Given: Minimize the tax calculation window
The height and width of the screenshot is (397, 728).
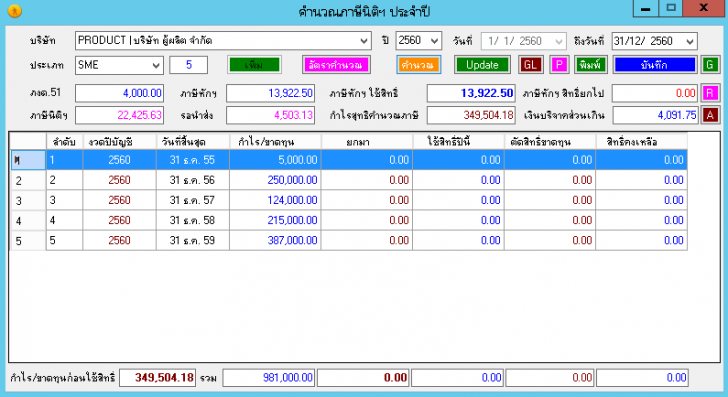Looking at the screenshot, I should click(645, 8).
